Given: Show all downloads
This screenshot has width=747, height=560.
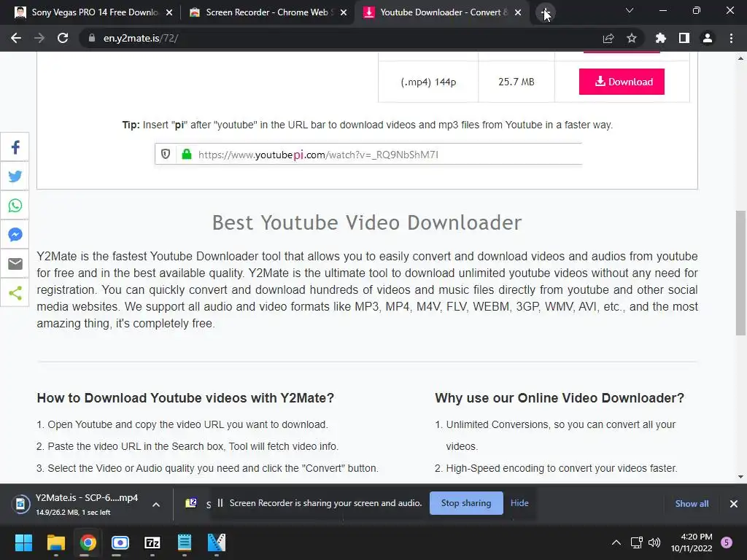Looking at the screenshot, I should pos(692,503).
